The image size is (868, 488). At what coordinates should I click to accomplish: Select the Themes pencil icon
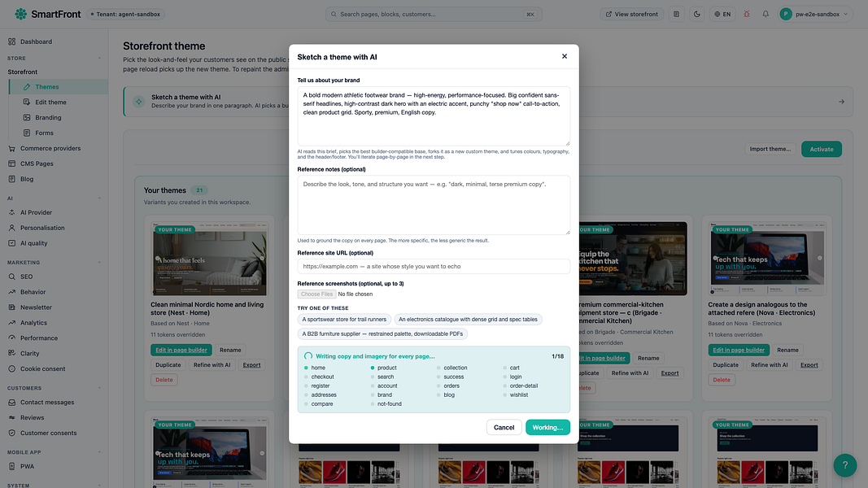click(27, 87)
